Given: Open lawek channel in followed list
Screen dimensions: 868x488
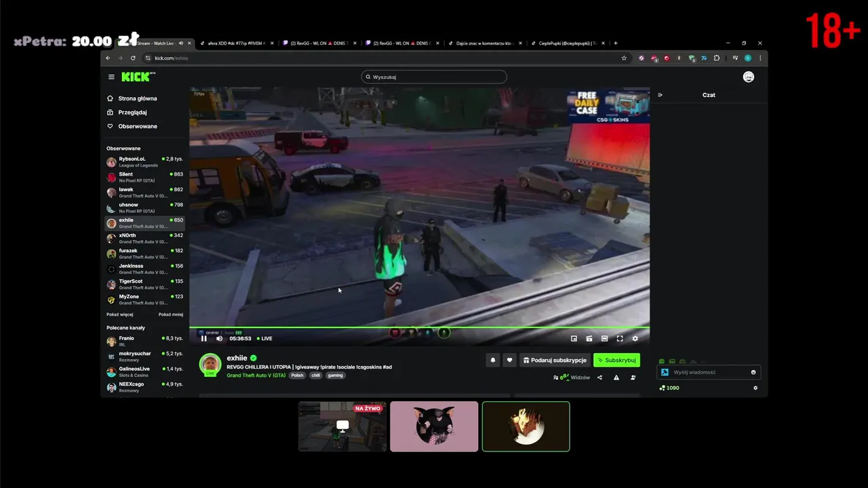Looking at the screenshot, I should pyautogui.click(x=144, y=192).
